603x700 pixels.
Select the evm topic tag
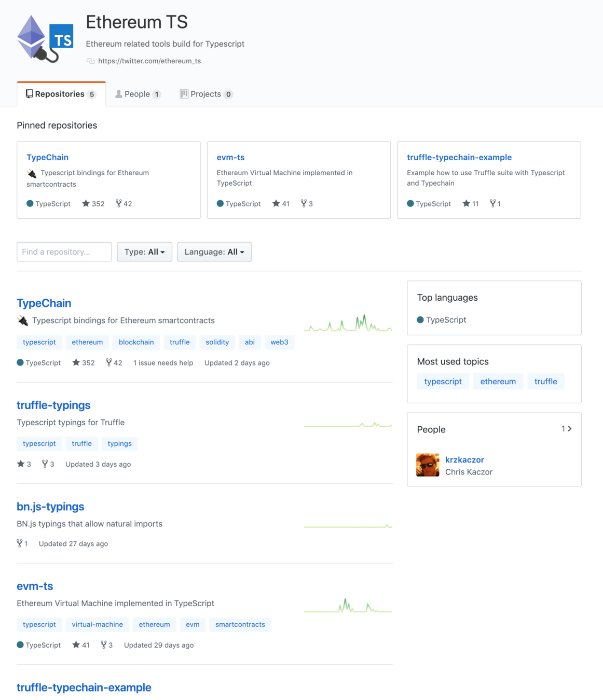193,624
